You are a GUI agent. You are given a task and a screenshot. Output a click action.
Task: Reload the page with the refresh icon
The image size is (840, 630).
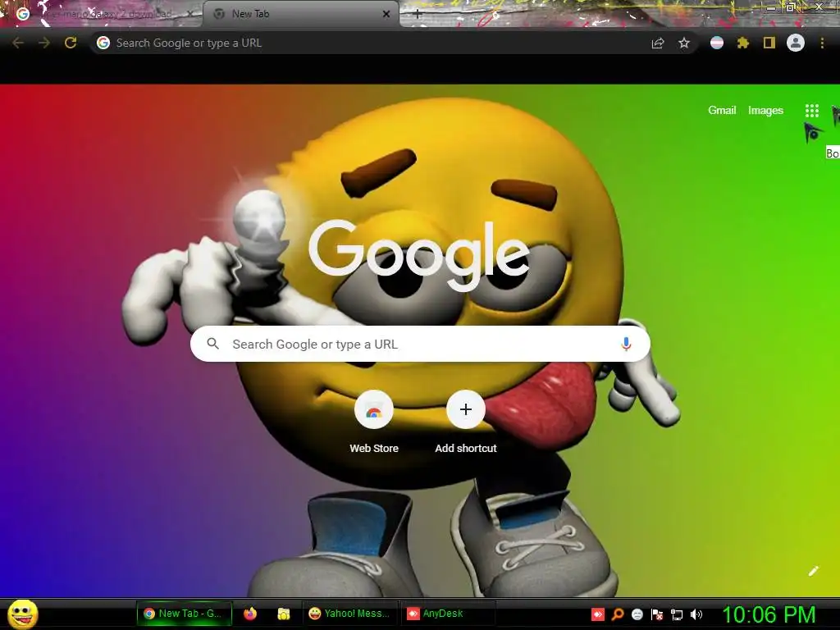click(71, 43)
